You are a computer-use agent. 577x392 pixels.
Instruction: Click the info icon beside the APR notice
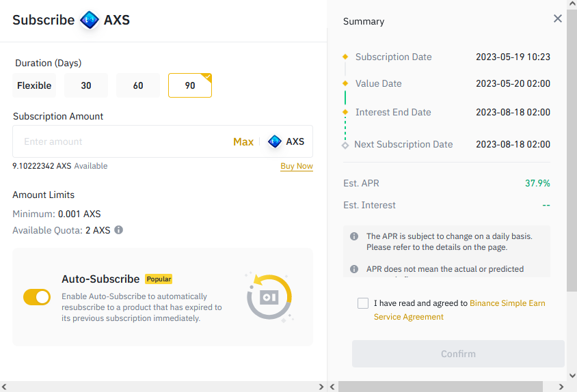coord(354,236)
